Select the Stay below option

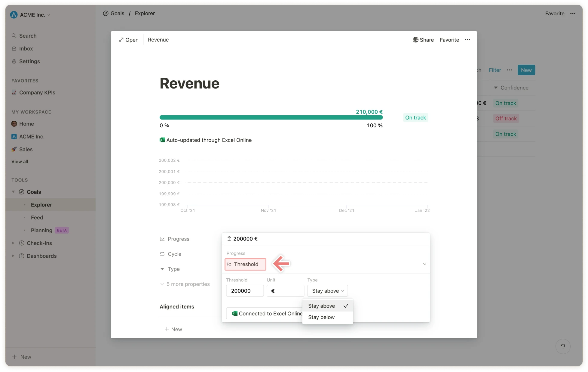pos(321,317)
